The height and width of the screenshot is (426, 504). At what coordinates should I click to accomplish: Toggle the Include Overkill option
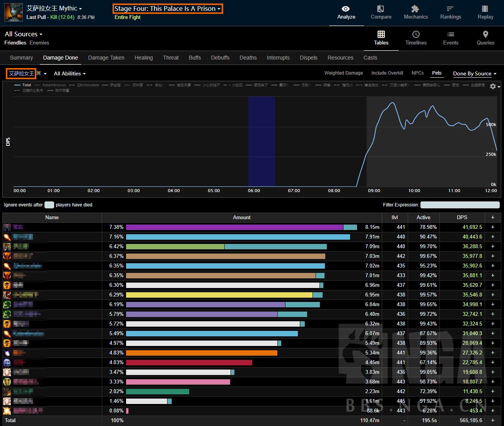[387, 73]
